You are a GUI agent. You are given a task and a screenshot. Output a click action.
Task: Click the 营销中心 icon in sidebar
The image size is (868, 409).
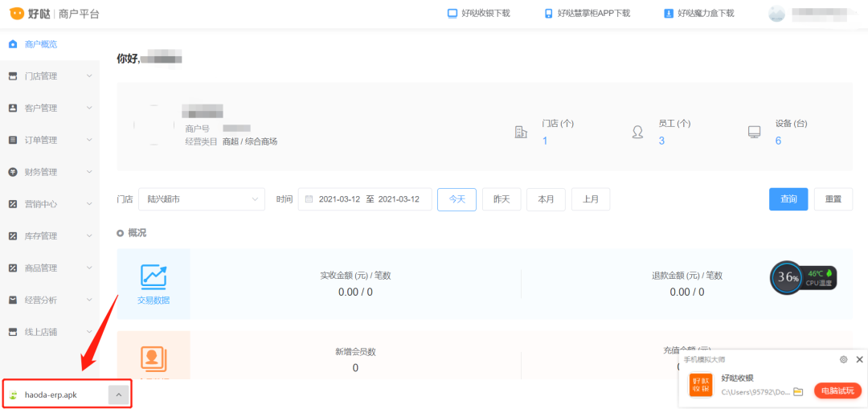pyautogui.click(x=13, y=204)
